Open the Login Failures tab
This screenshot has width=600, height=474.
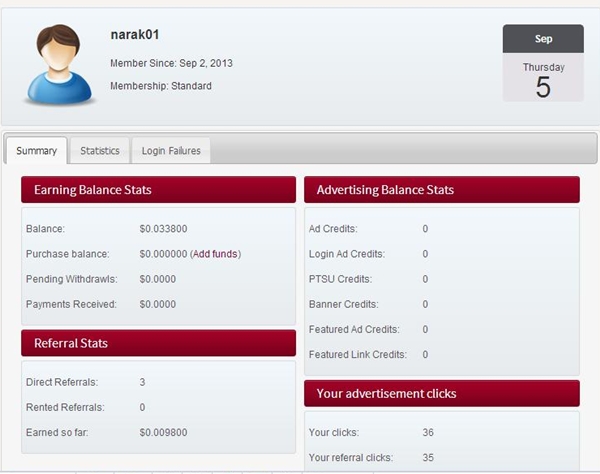tap(171, 151)
